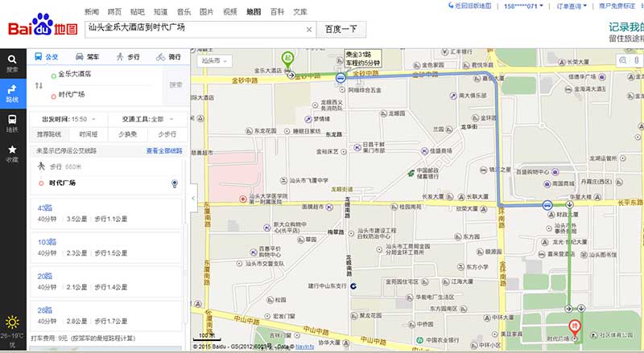Select 少步行 route preference

[167, 134]
